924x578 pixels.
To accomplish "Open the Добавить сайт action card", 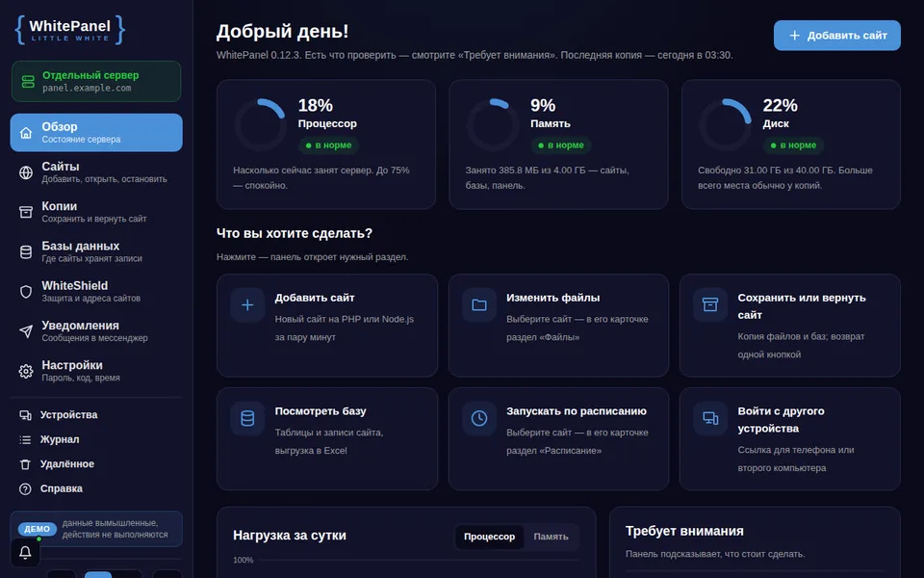I will (327, 326).
